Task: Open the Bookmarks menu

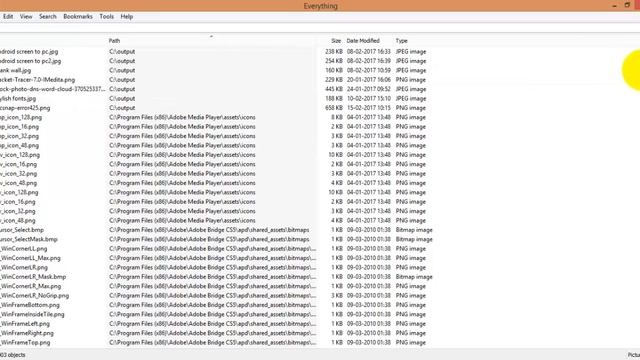Action: pyautogui.click(x=78, y=17)
